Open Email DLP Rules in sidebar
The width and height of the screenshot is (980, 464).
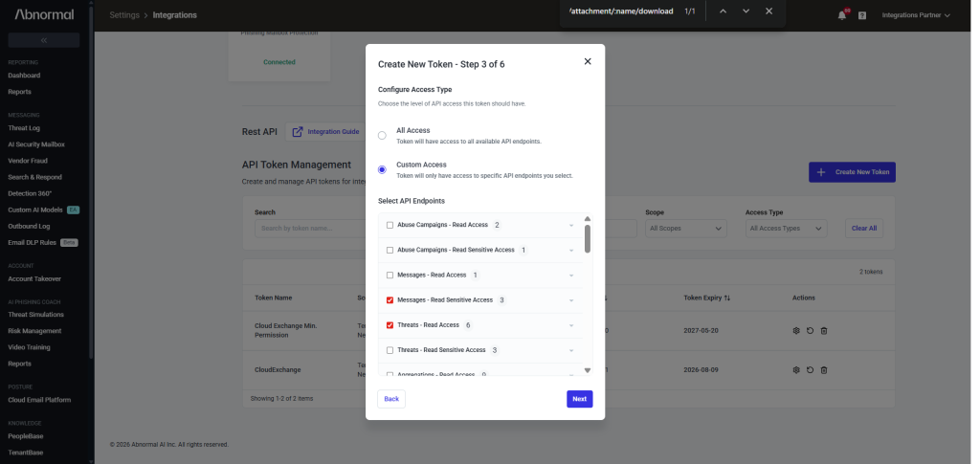coord(32,242)
